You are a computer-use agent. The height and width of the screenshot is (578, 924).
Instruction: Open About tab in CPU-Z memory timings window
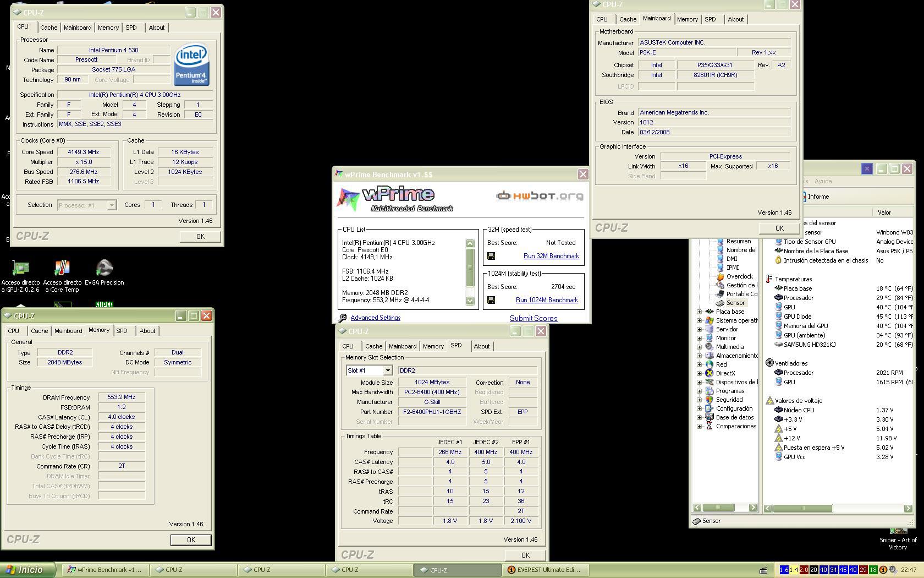(x=147, y=331)
